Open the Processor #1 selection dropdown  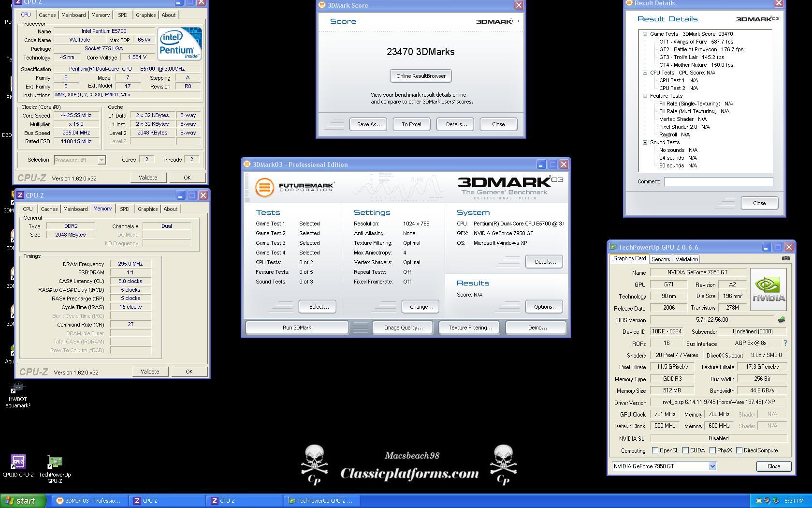coord(101,160)
